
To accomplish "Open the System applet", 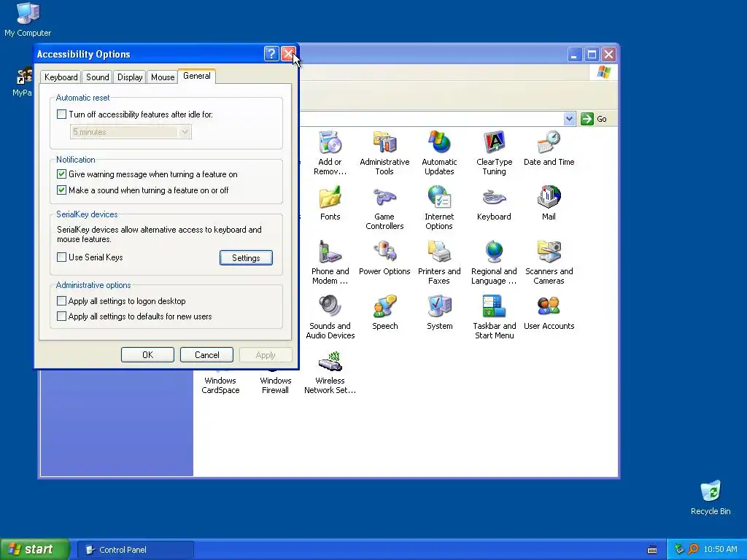I will click(x=439, y=312).
